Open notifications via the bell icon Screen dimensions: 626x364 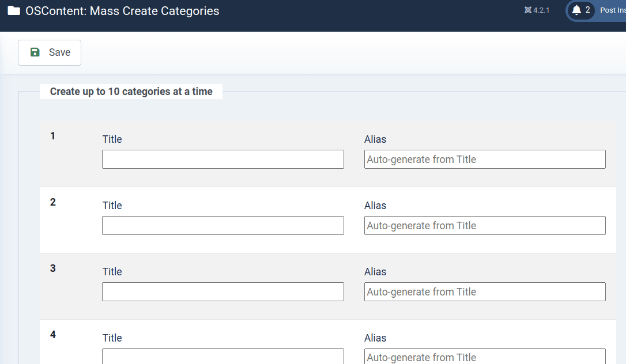pyautogui.click(x=576, y=10)
